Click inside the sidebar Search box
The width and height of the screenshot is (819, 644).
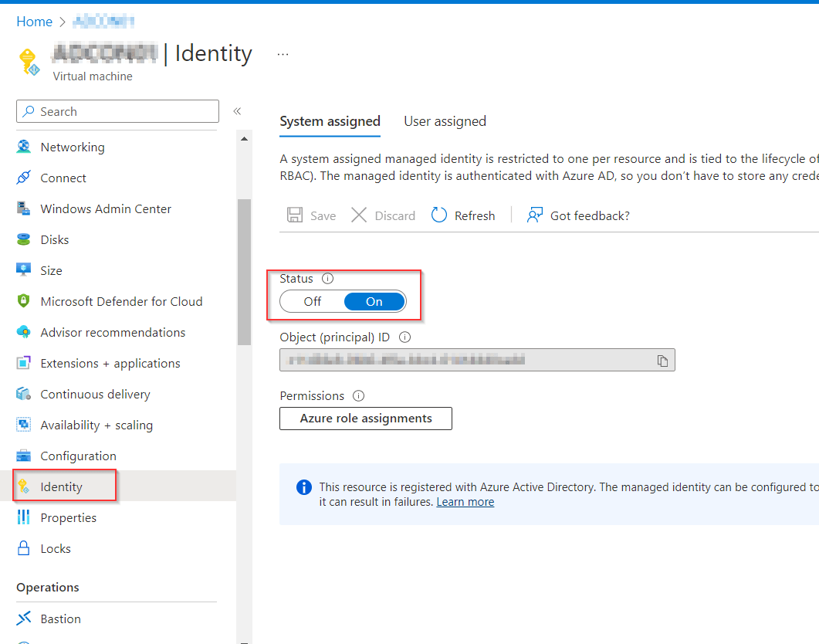(117, 111)
